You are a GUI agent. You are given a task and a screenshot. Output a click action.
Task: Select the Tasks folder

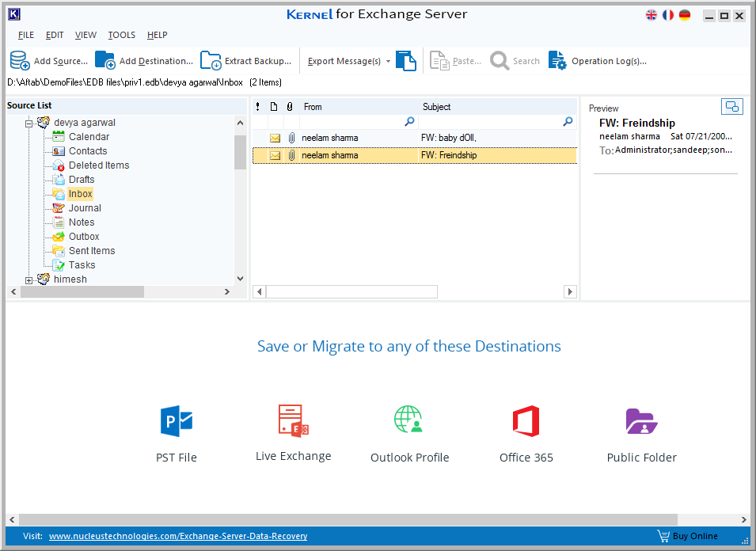coord(82,265)
